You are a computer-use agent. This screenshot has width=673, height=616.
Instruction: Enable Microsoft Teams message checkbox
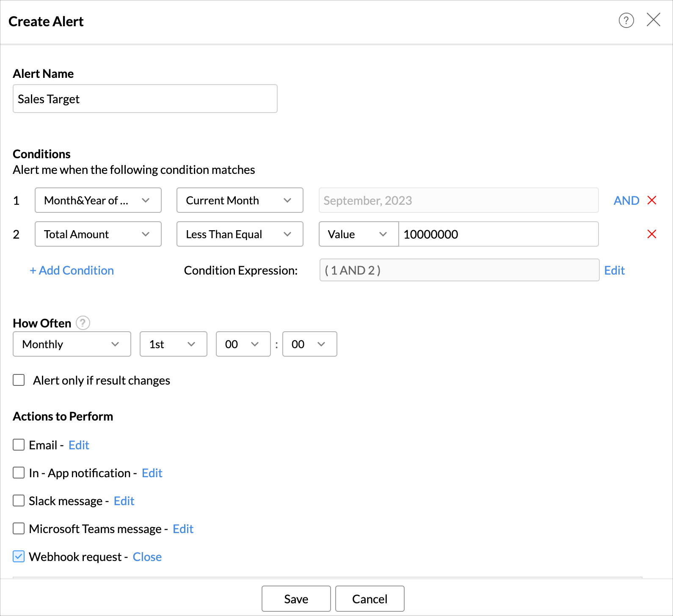pos(19,528)
